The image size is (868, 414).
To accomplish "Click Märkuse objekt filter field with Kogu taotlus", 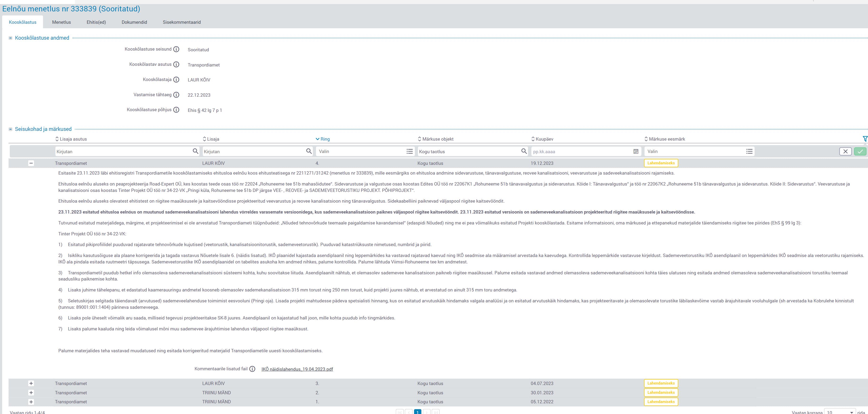I will tap(473, 152).
